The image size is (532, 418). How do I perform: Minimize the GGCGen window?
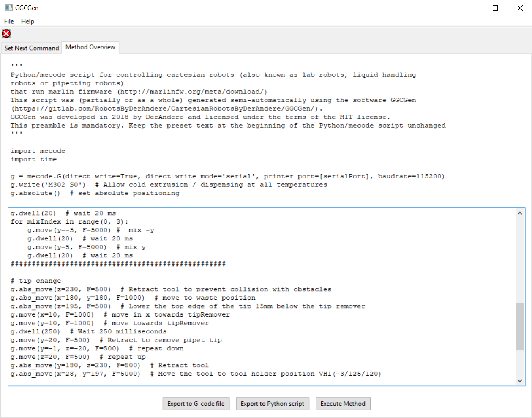tap(471, 8)
